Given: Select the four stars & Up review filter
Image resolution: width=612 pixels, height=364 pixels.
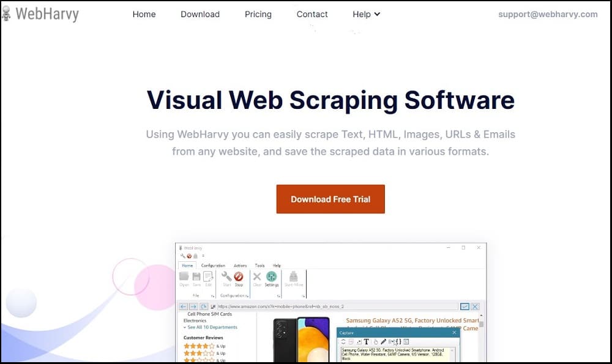Looking at the screenshot, I should [x=204, y=346].
